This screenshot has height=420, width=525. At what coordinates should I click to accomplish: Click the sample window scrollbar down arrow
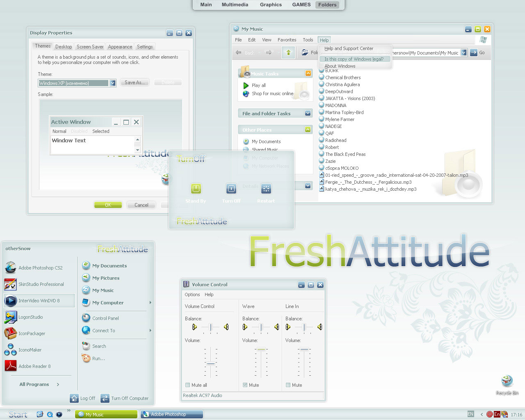click(138, 150)
